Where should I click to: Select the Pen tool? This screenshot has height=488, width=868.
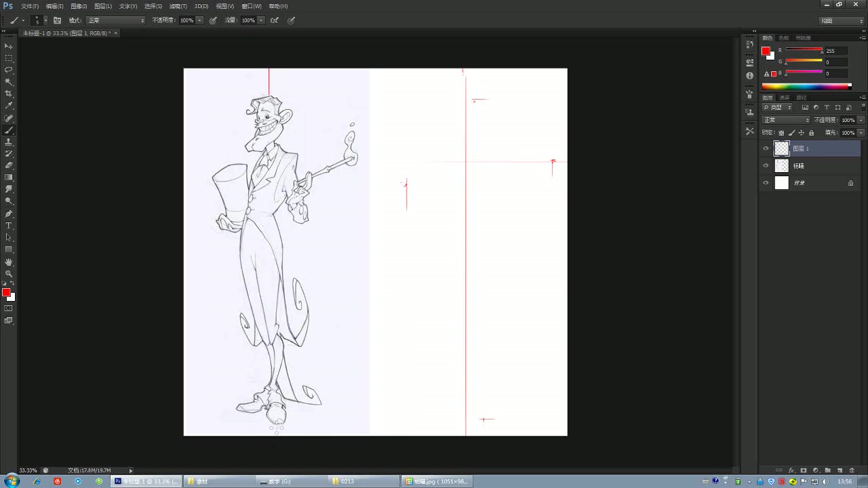pos(9,213)
